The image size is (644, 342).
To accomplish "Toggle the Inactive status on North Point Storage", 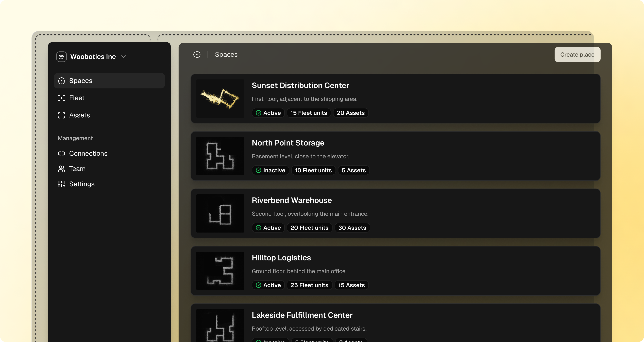I will 270,170.
